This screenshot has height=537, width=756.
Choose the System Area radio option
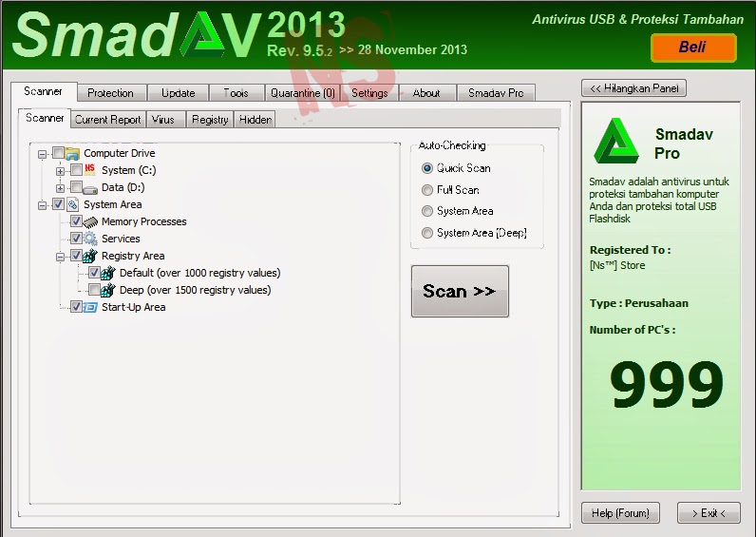[427, 211]
